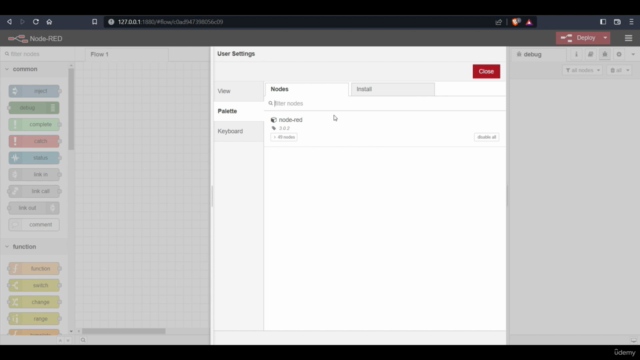
Task: Switch to the Nodes tab
Action: click(307, 89)
